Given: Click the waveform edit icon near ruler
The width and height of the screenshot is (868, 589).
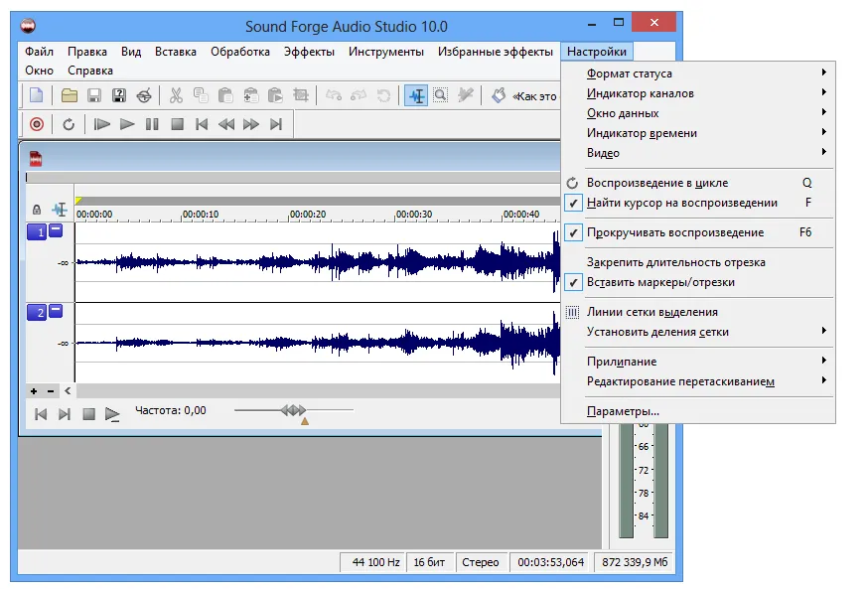Looking at the screenshot, I should [x=60, y=210].
